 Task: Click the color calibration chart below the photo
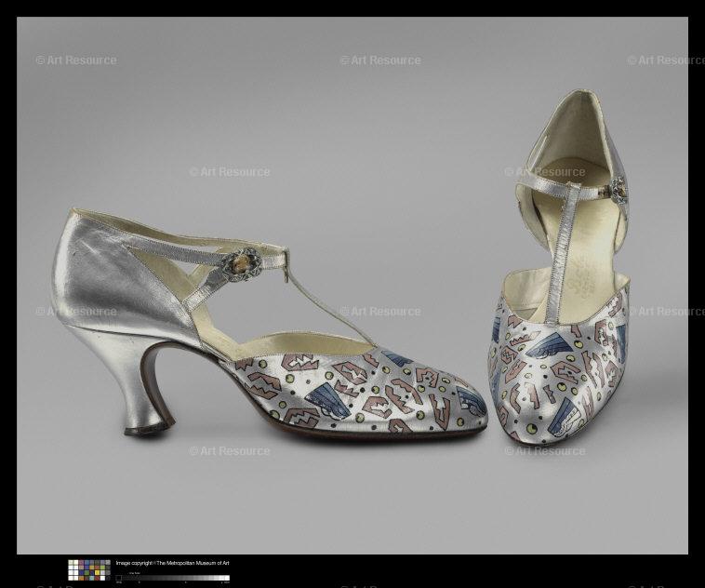[89, 570]
